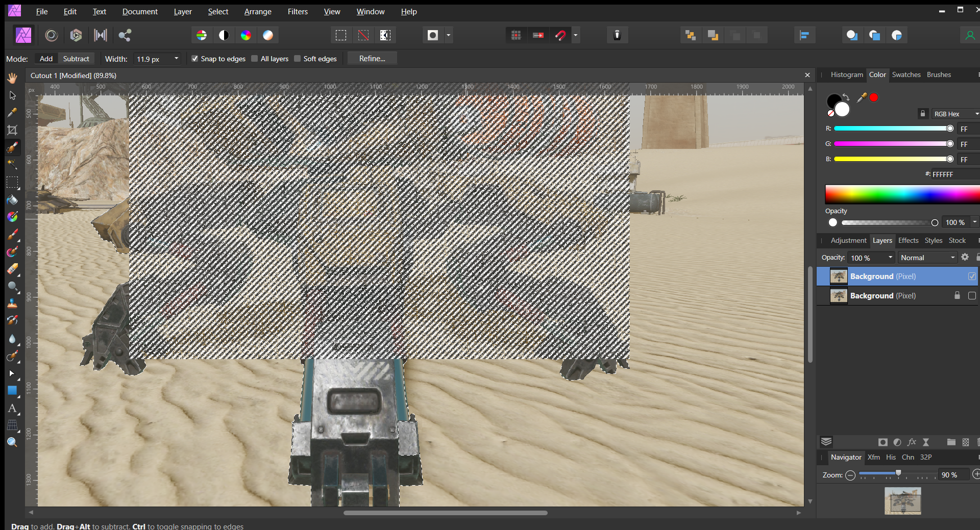
Task: Select the Artistic Text tool
Action: [x=12, y=409]
